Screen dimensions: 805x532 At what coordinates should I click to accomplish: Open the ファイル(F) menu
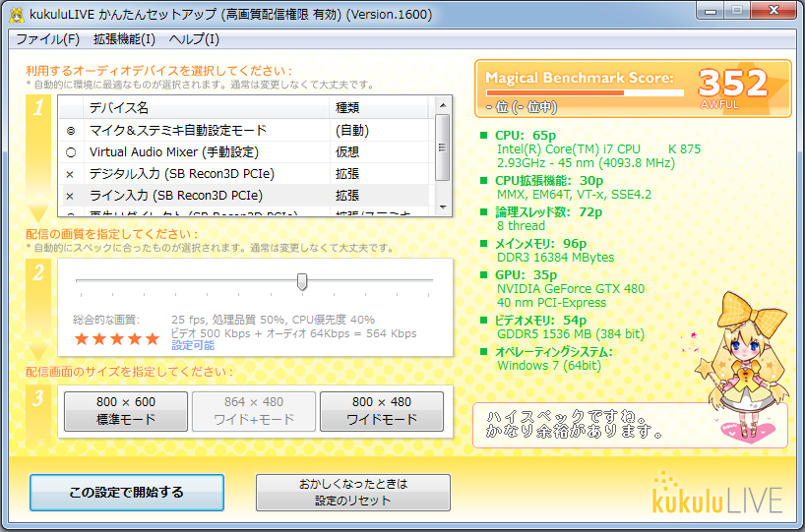(48, 39)
